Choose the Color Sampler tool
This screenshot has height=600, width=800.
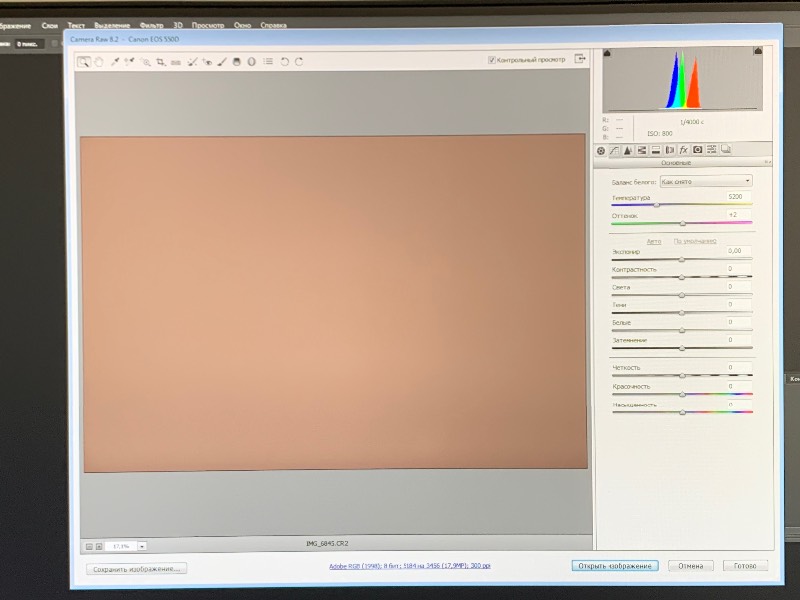129,62
